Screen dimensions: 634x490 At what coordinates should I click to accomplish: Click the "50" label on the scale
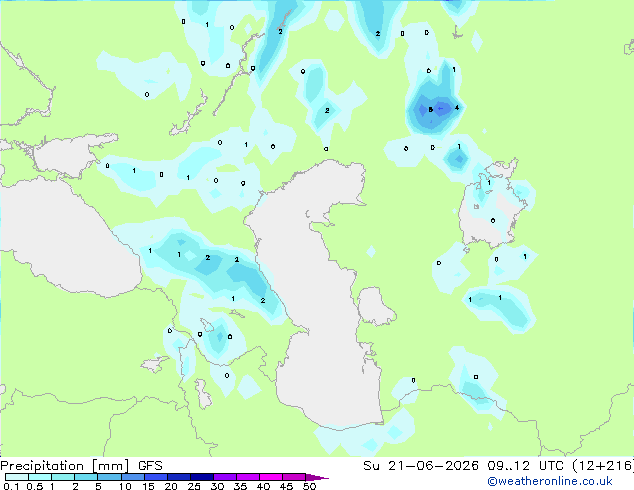pos(309,486)
